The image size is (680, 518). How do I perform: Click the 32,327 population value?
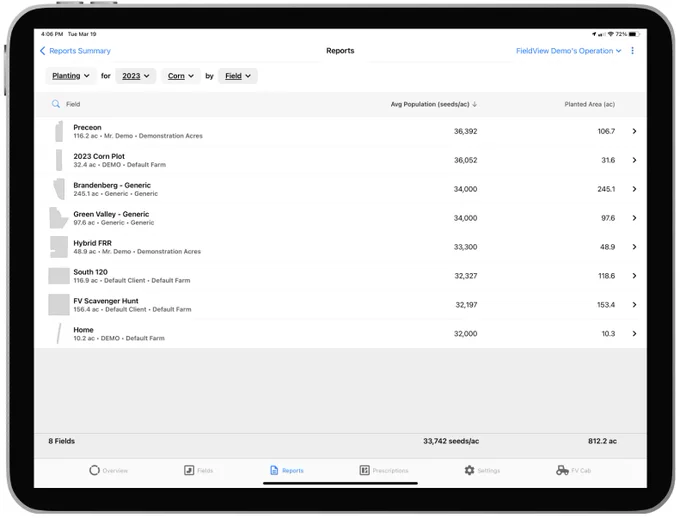coord(466,276)
